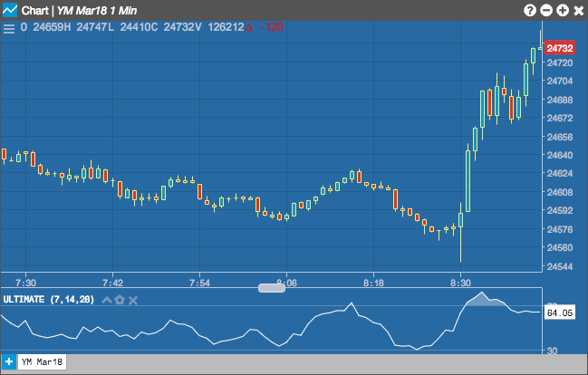Click the 64.05 oscillator value label
The image size is (588, 375).
click(x=560, y=312)
